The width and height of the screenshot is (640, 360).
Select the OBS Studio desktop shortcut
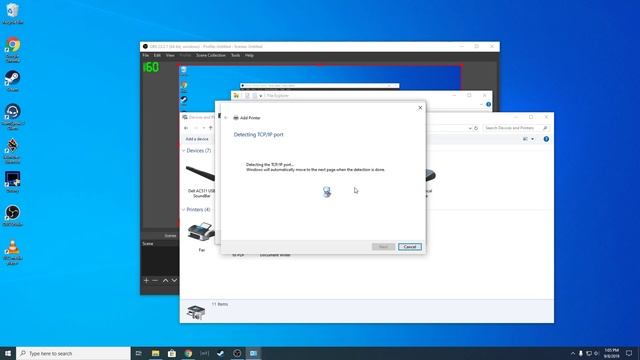point(13,216)
